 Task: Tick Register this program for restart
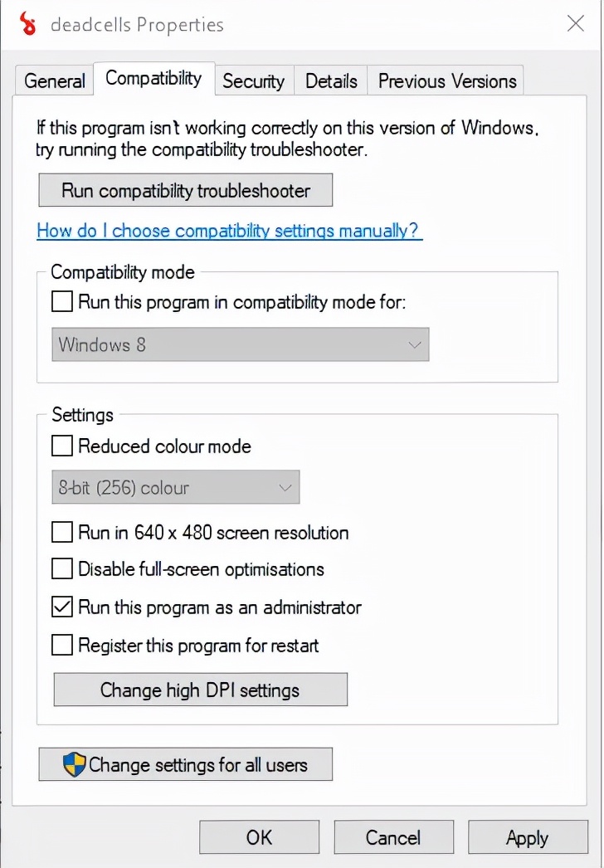click(x=62, y=645)
